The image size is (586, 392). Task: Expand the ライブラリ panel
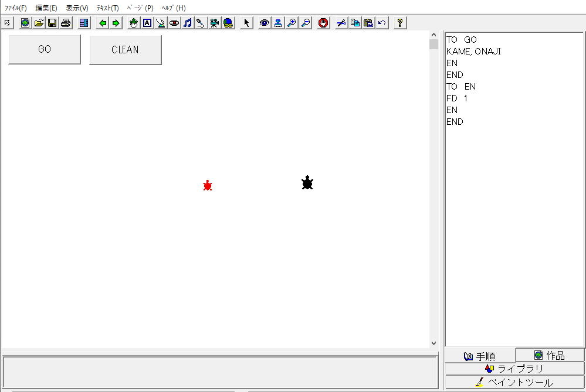coord(514,369)
